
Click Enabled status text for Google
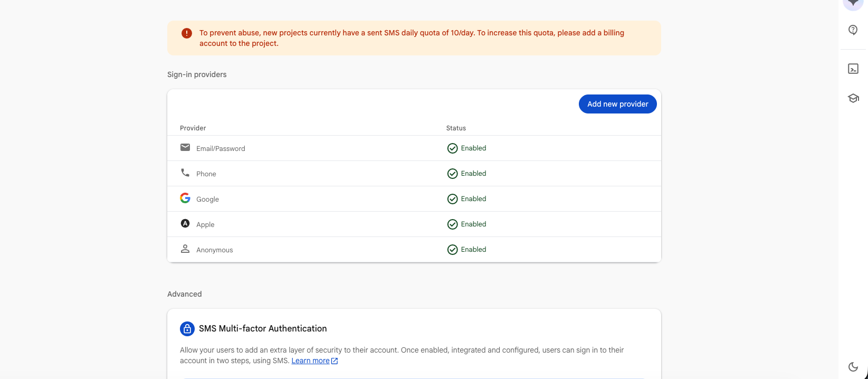473,199
